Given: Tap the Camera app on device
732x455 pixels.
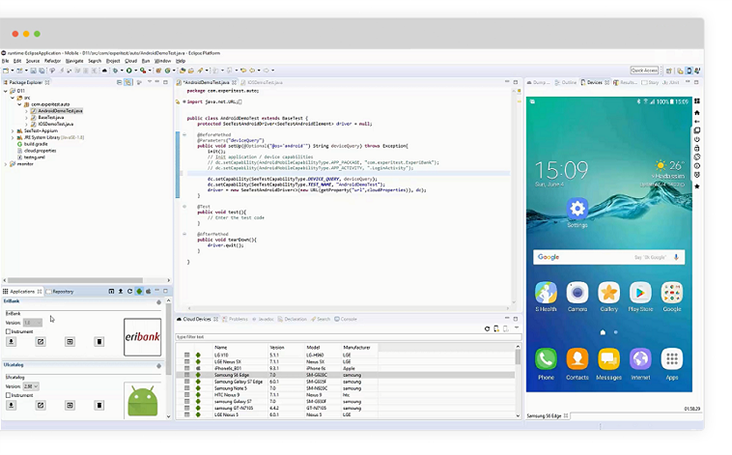Looking at the screenshot, I should pos(577,293).
